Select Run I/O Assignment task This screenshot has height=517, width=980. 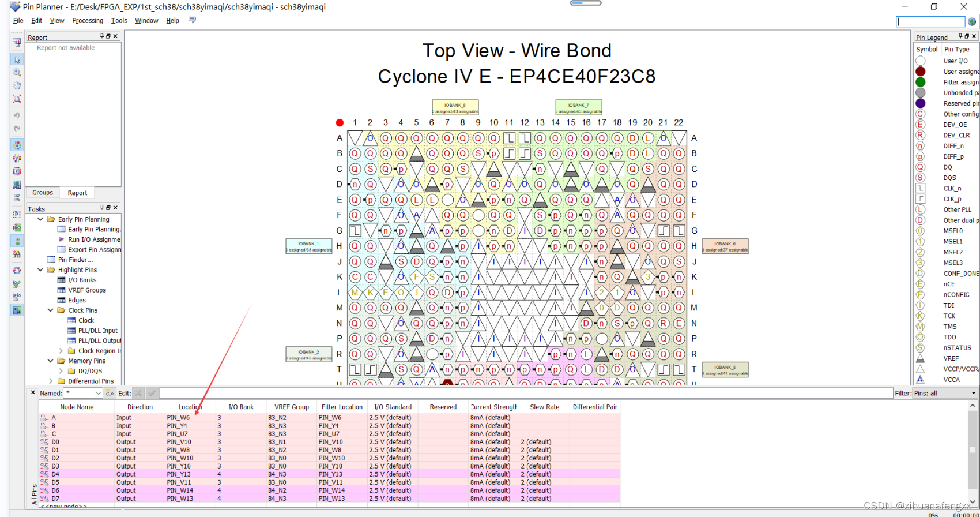click(94, 239)
